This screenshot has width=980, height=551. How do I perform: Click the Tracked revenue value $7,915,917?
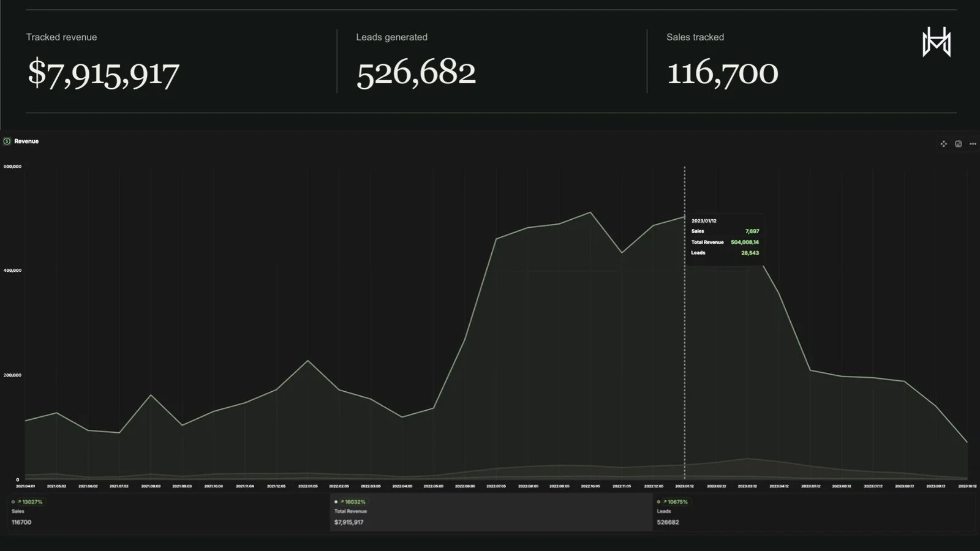click(103, 73)
